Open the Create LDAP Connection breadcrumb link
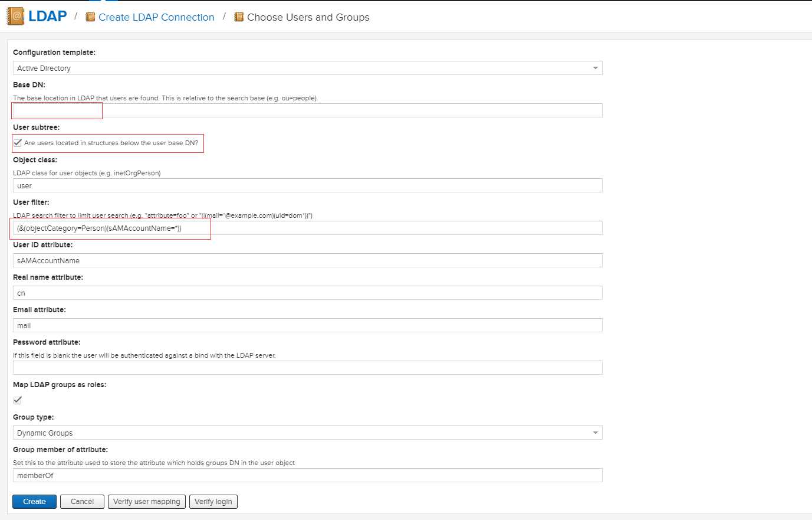This screenshot has width=812, height=520. tap(156, 17)
